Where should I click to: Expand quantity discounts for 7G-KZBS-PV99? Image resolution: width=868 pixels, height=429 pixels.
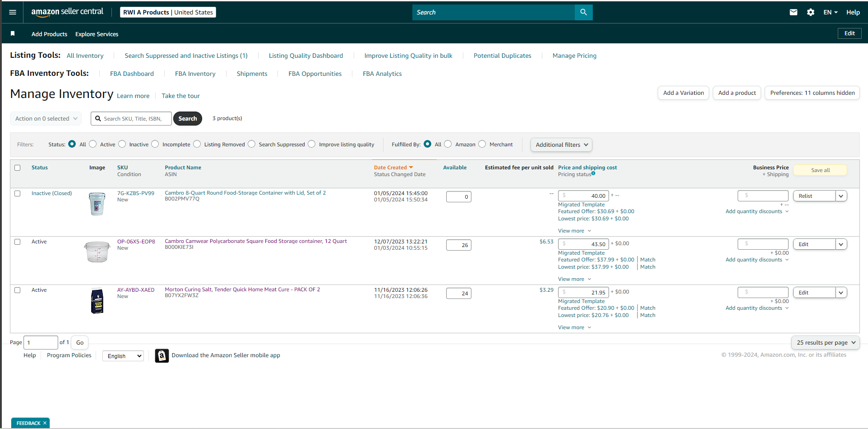pyautogui.click(x=757, y=211)
